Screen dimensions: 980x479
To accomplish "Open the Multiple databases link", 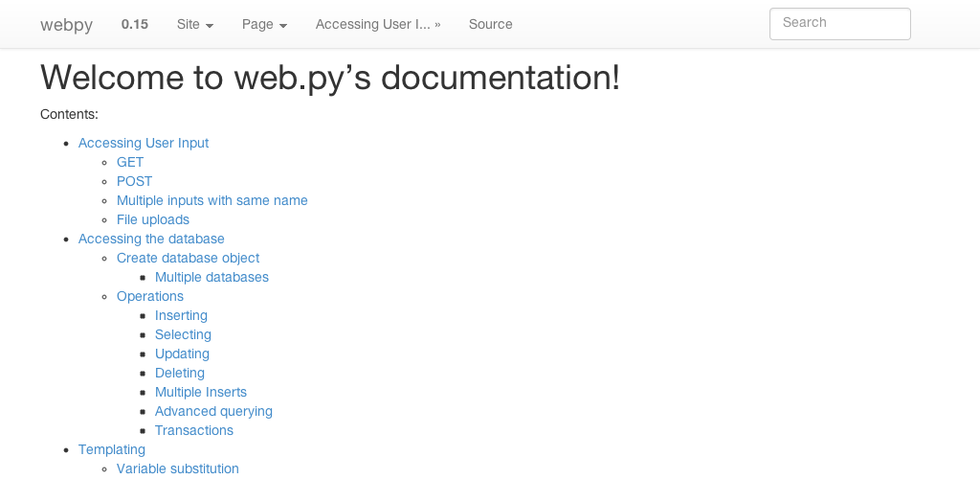I will point(212,277).
